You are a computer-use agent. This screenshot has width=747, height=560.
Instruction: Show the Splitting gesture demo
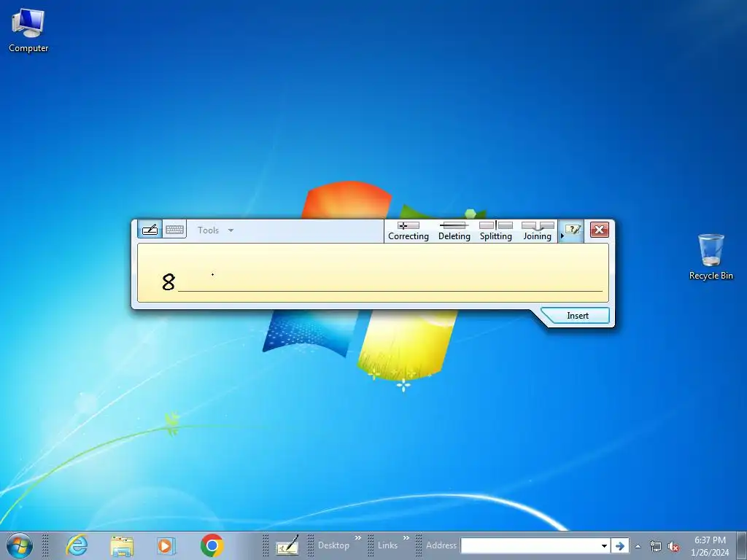tap(495, 231)
